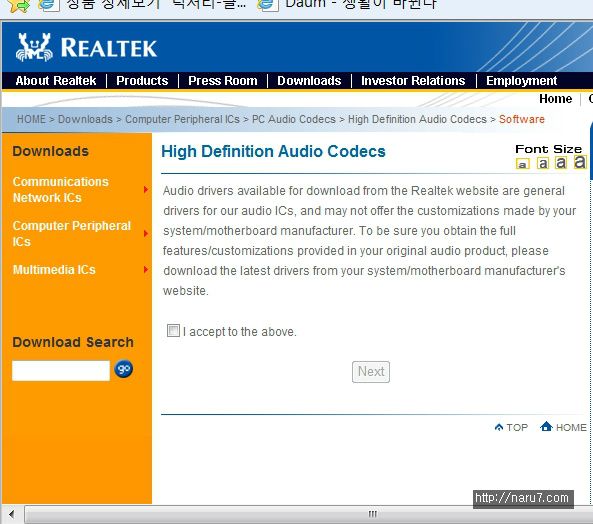Open the Investor Relations menu
The height and width of the screenshot is (524, 593).
(x=413, y=81)
